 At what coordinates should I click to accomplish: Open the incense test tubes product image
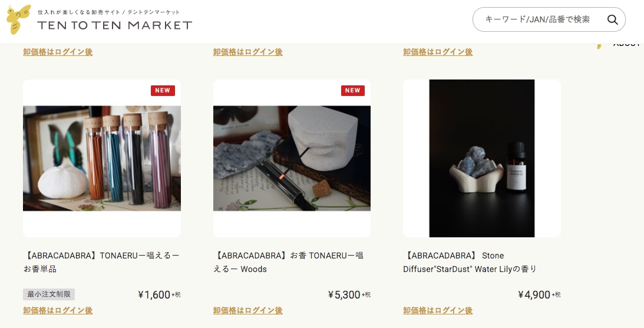tap(102, 158)
